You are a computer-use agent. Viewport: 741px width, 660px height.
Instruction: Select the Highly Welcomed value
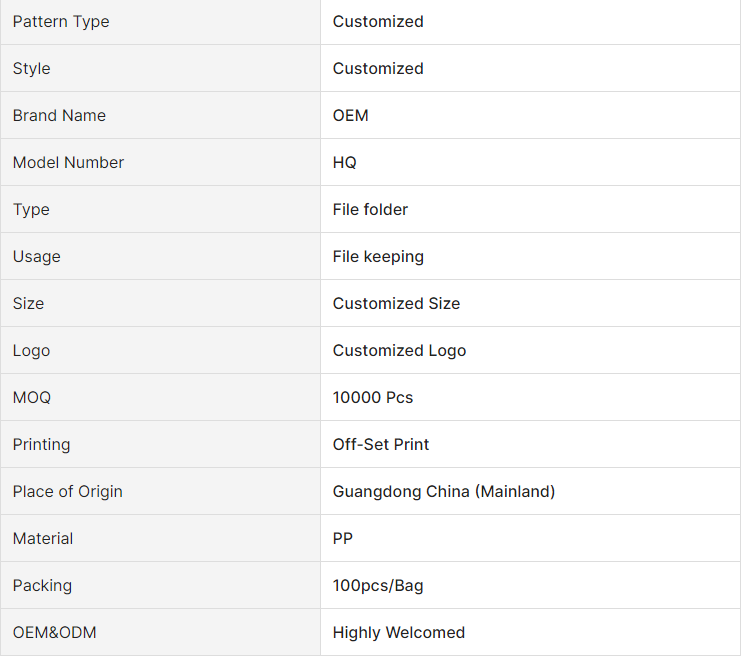tap(399, 633)
